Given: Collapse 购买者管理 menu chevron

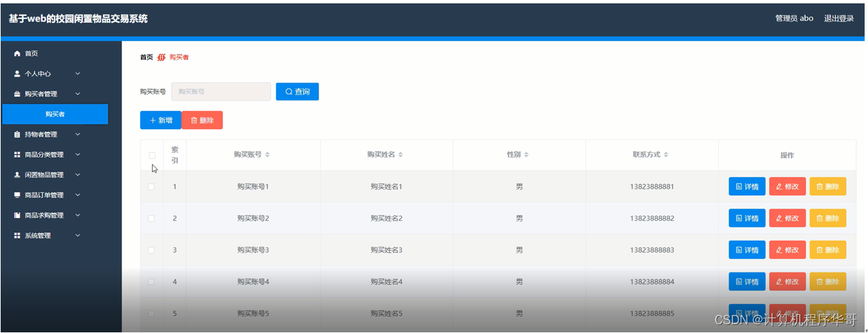Looking at the screenshot, I should (x=77, y=94).
